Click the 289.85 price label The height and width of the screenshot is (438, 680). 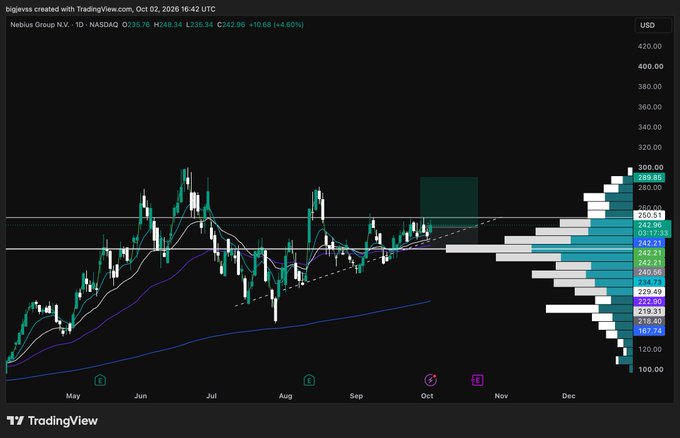click(649, 177)
